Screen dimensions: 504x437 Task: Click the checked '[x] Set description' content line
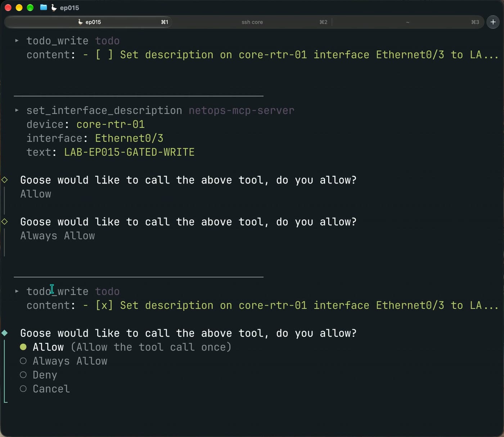click(262, 305)
